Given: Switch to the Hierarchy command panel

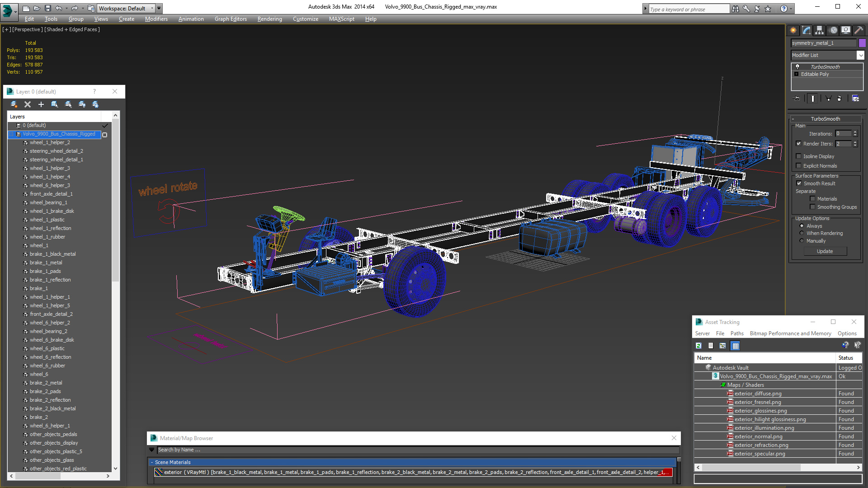Looking at the screenshot, I should pyautogui.click(x=820, y=30).
